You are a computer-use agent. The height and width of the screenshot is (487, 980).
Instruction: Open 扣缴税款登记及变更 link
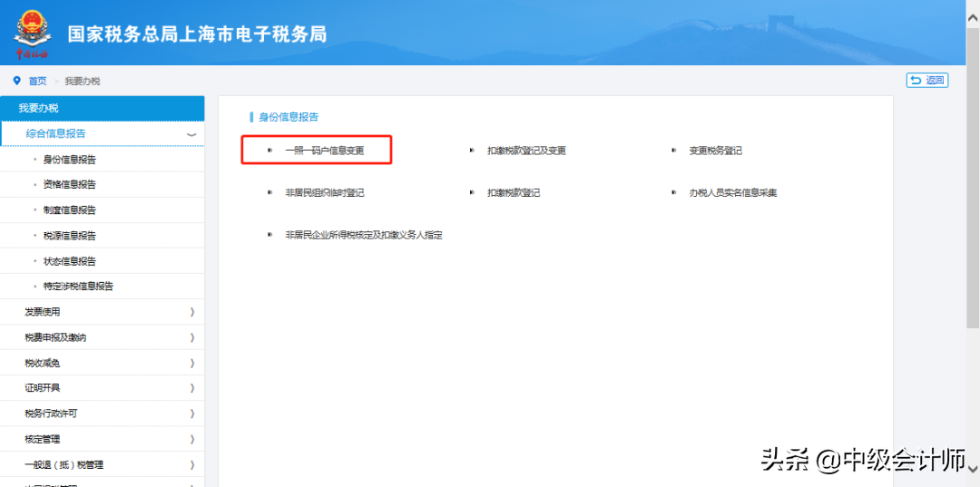tap(527, 151)
